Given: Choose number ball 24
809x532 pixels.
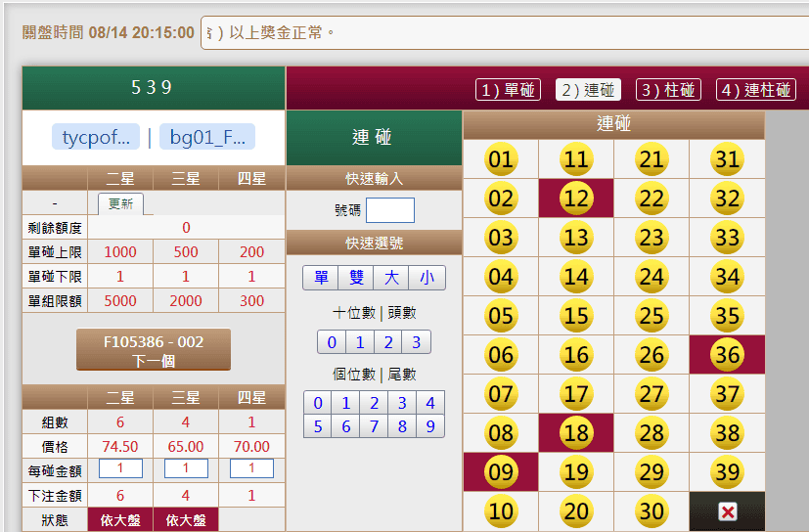Looking at the screenshot, I should coord(652,277).
